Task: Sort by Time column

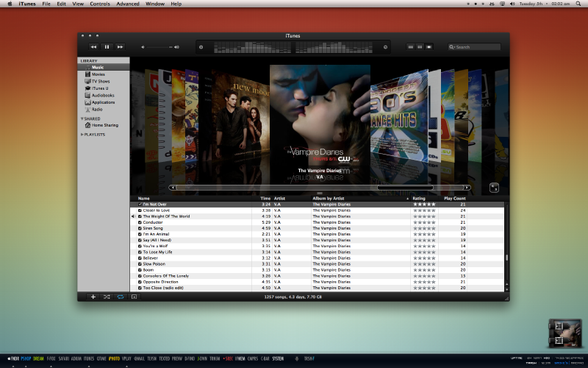Action: [265, 198]
